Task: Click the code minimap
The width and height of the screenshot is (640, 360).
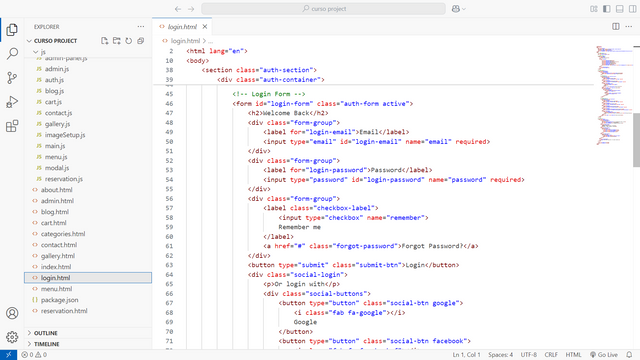Action: [x=615, y=95]
